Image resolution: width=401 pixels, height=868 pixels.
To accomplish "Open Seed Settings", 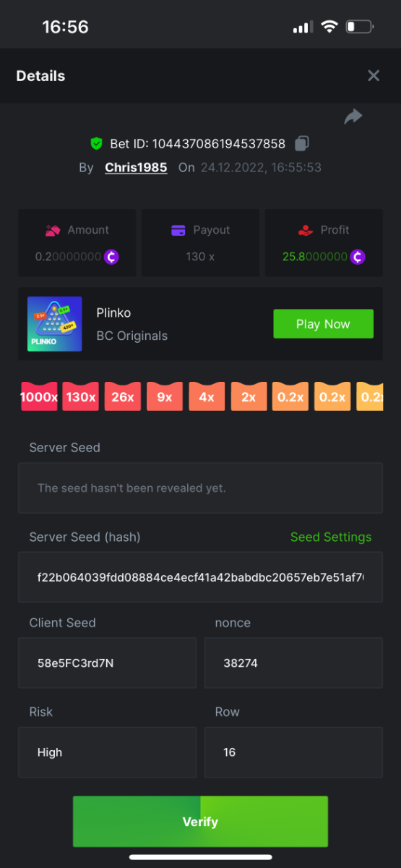I will (x=331, y=537).
